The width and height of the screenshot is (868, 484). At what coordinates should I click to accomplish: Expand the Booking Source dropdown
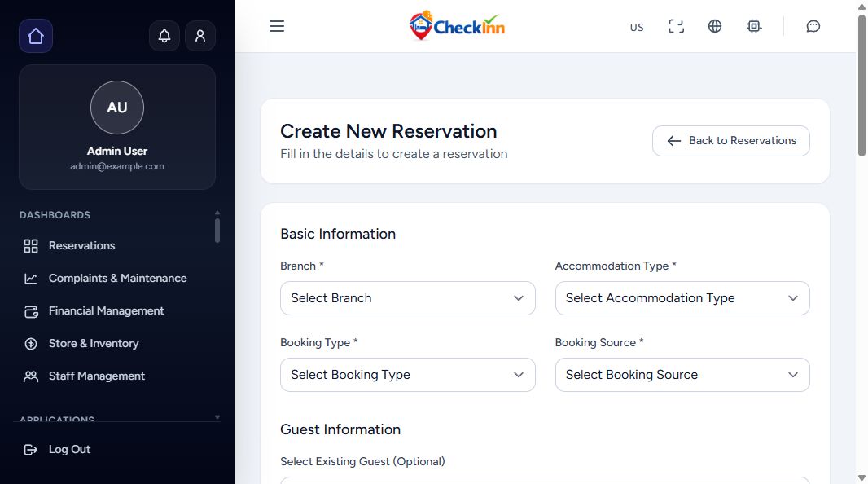pyautogui.click(x=682, y=375)
